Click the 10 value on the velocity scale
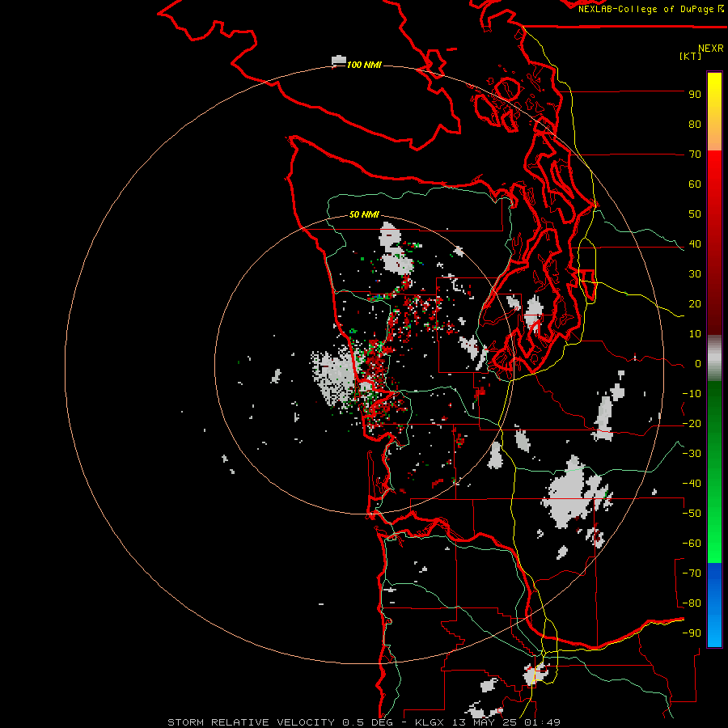The image size is (728, 728). pyautogui.click(x=695, y=334)
